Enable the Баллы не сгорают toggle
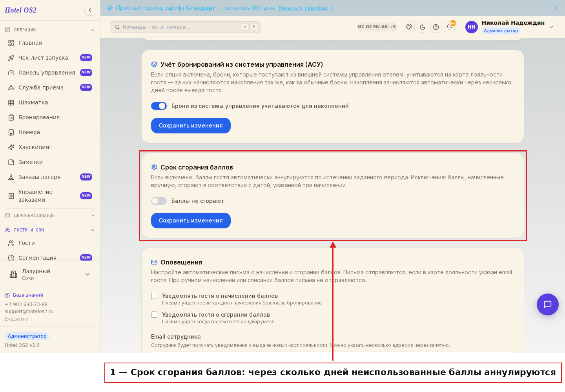This screenshot has height=392, width=565. pyautogui.click(x=159, y=201)
